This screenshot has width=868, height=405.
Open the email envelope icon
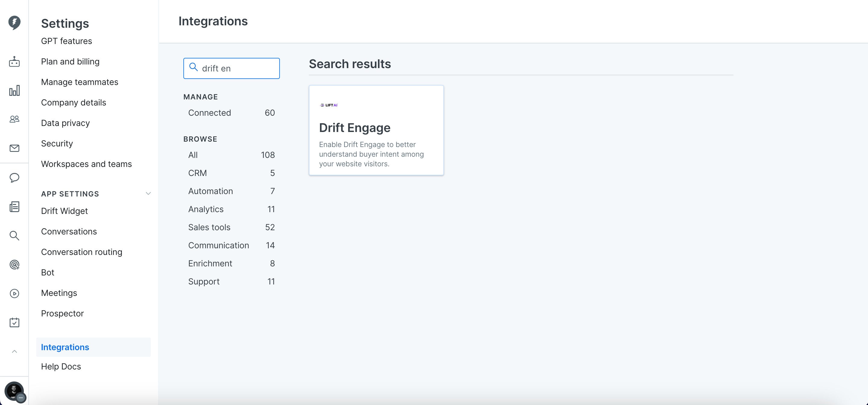14,148
